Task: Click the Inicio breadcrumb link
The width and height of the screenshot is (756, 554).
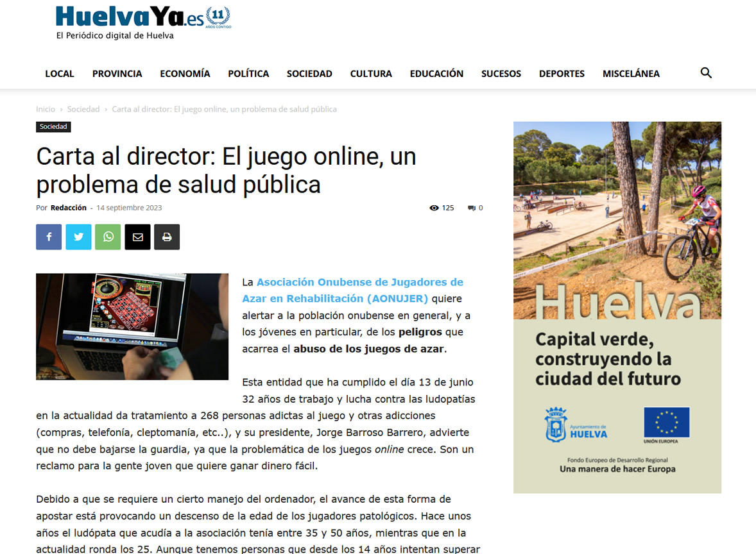Action: tap(46, 110)
